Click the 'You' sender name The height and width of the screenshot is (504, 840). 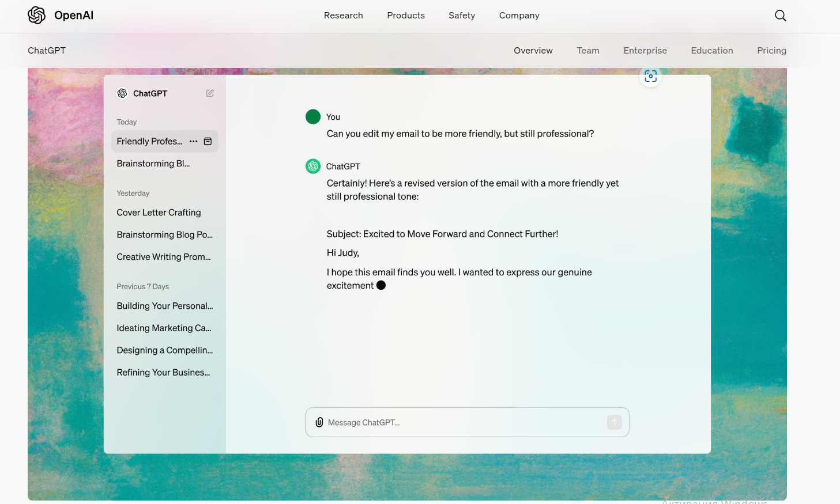pos(333,117)
